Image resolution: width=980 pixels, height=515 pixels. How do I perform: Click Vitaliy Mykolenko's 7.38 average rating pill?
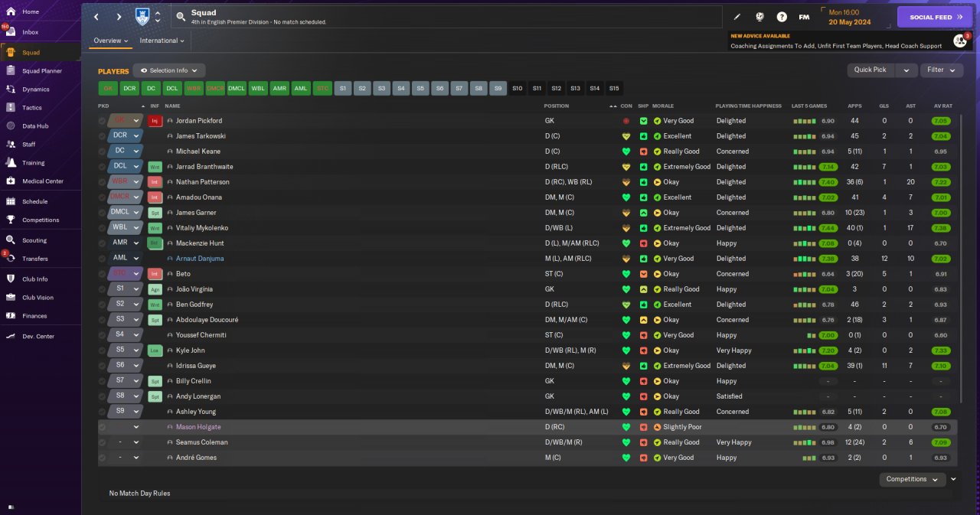[942, 228]
